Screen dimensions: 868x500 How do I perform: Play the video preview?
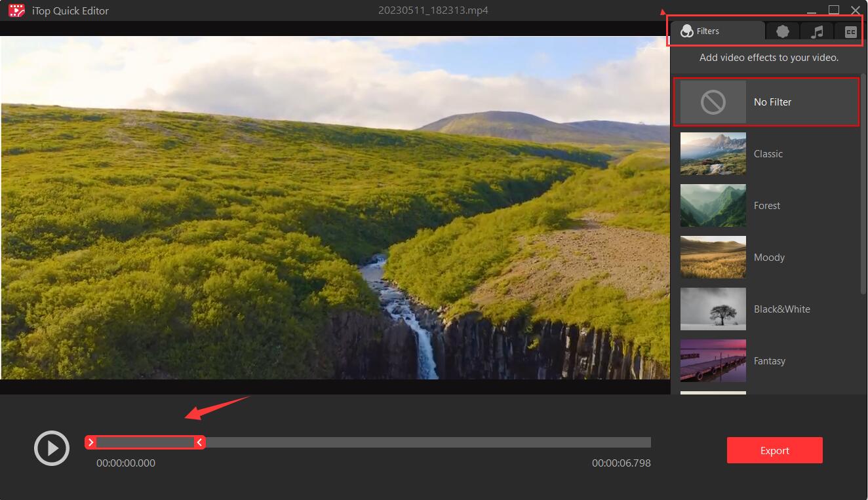pyautogui.click(x=52, y=448)
